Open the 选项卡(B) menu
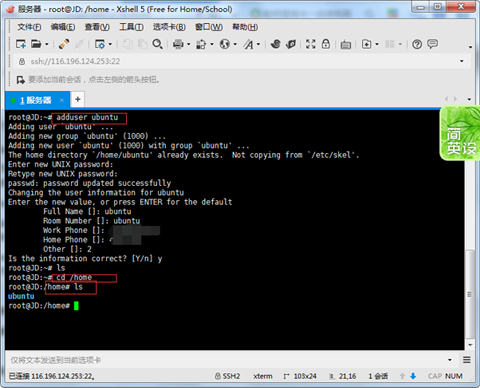Viewport: 480px width, 388px height. click(x=169, y=27)
